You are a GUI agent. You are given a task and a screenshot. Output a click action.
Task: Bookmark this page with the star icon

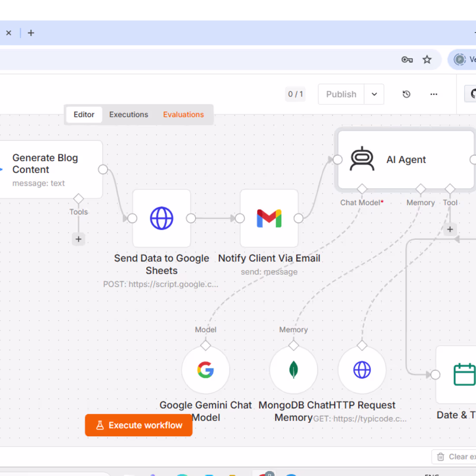tap(427, 60)
